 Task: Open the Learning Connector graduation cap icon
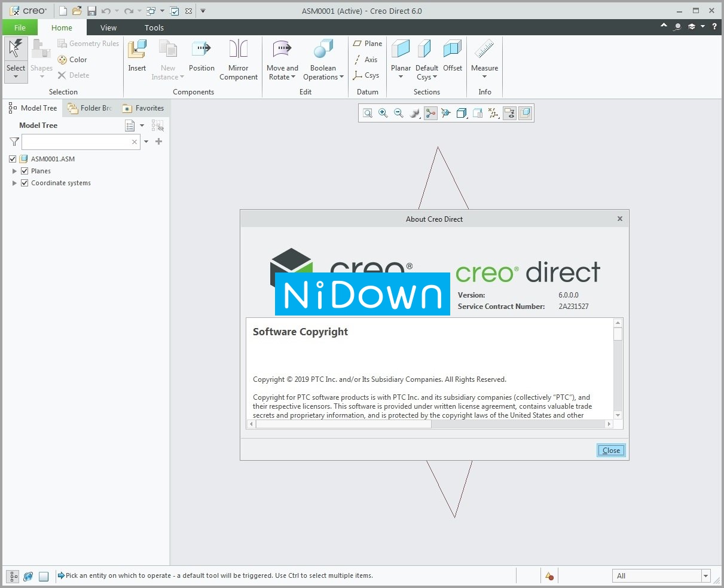692,26
